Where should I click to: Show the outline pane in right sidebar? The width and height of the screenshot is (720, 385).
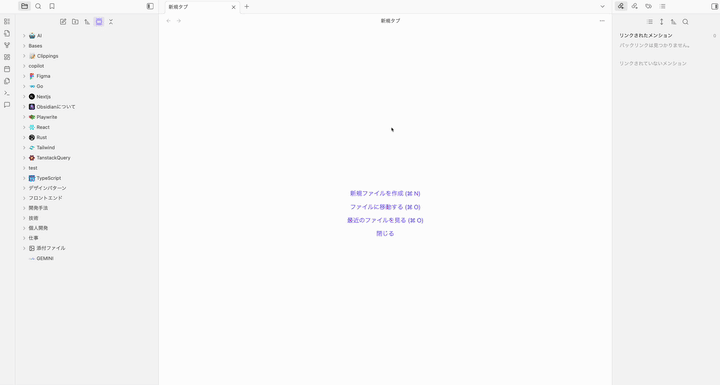click(662, 6)
